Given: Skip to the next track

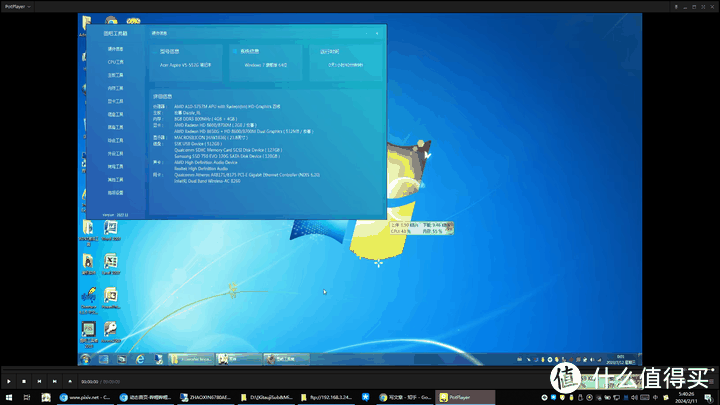Looking at the screenshot, I should coord(54,381).
